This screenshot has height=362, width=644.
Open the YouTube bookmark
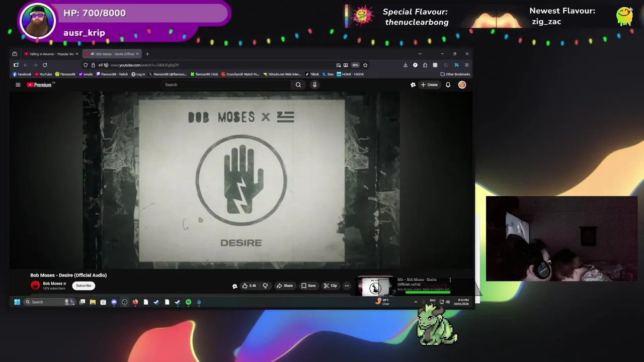tap(43, 74)
